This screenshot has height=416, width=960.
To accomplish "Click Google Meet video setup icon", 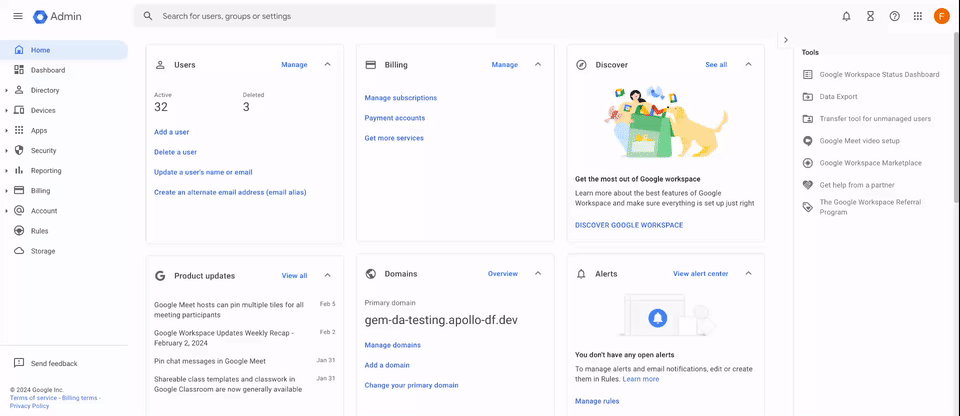I will click(808, 140).
